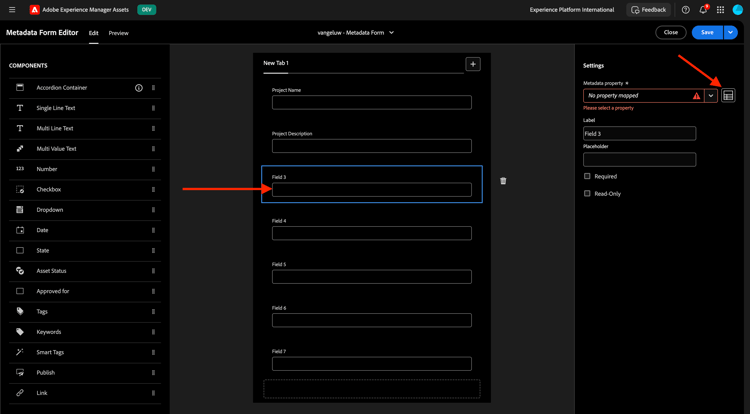The height and width of the screenshot is (414, 750).
Task: Click the DEV environment badge
Action: (x=146, y=10)
